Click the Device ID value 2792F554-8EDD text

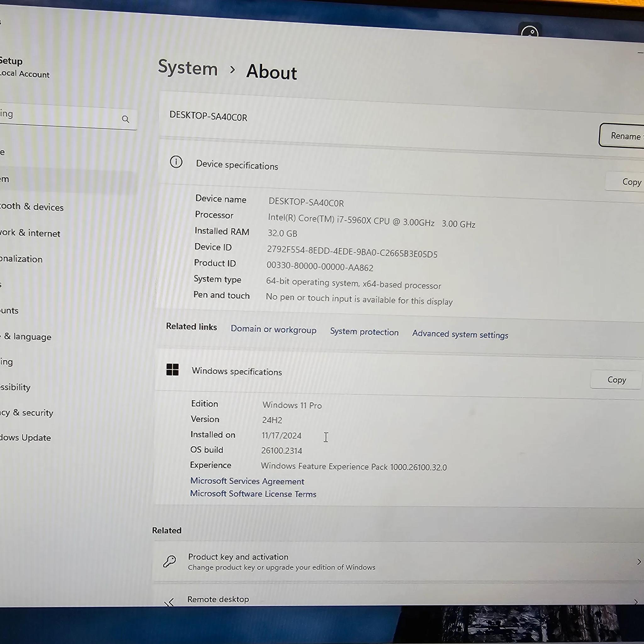click(352, 252)
